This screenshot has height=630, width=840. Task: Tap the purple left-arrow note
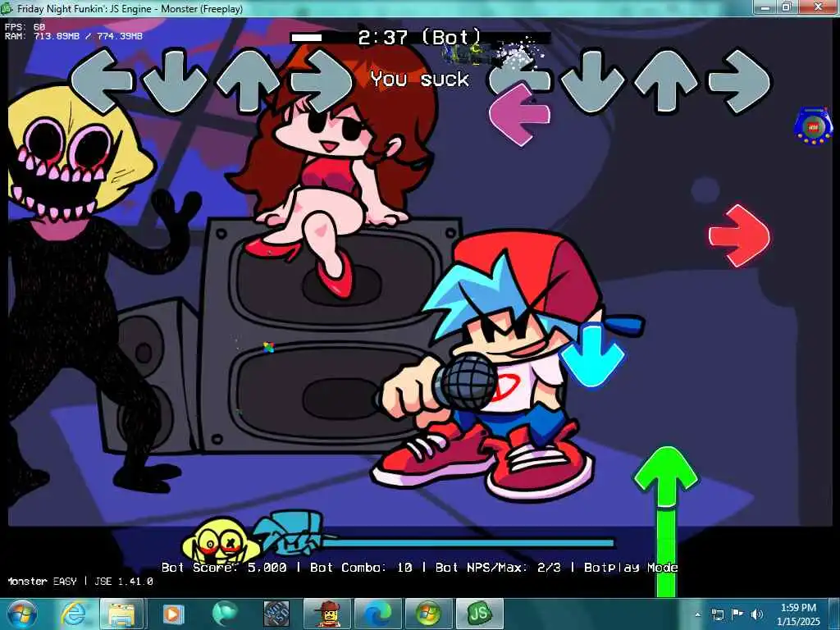[519, 115]
